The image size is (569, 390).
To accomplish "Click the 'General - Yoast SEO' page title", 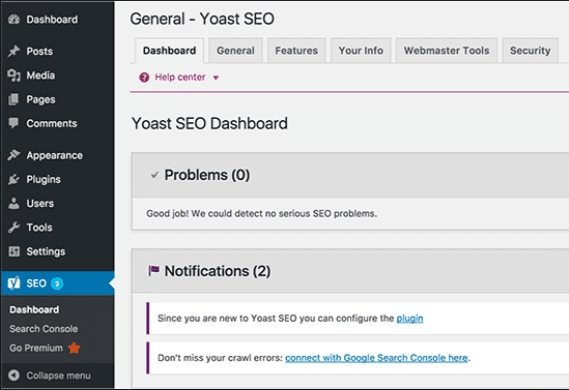I will (x=202, y=19).
